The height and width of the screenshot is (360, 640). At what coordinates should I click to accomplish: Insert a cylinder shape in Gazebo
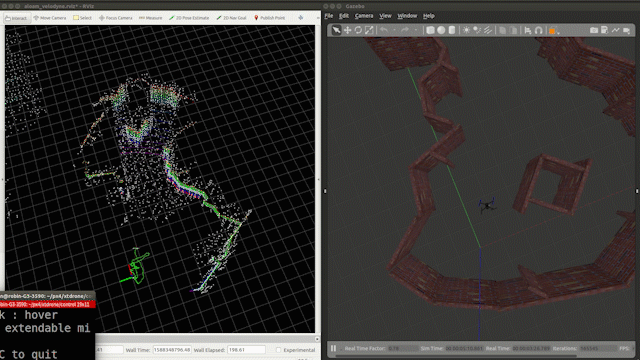(452, 30)
